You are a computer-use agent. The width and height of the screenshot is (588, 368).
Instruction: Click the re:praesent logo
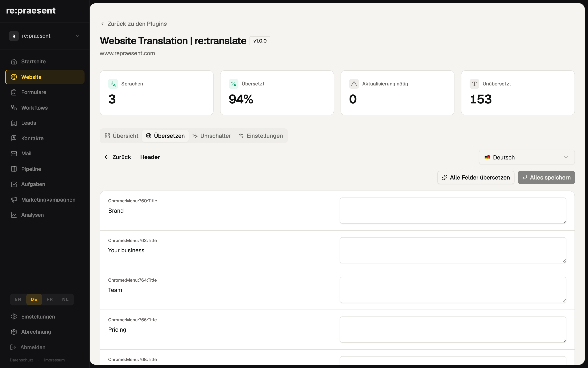(31, 10)
